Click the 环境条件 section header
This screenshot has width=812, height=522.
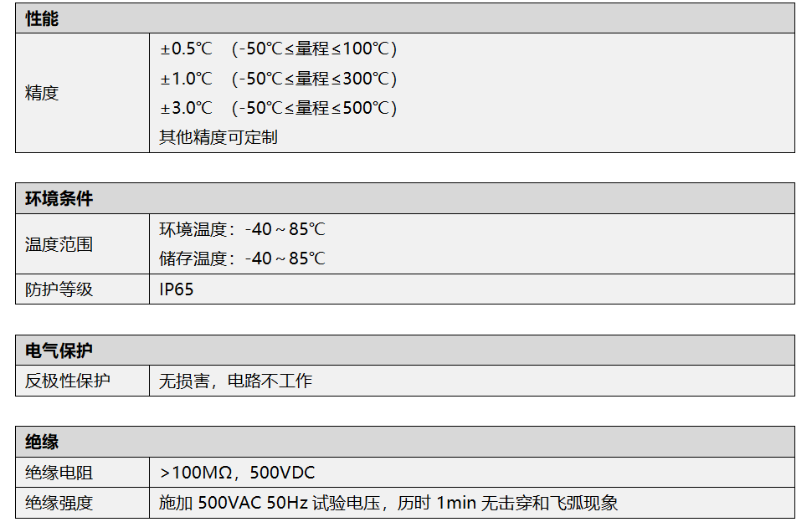59,199
